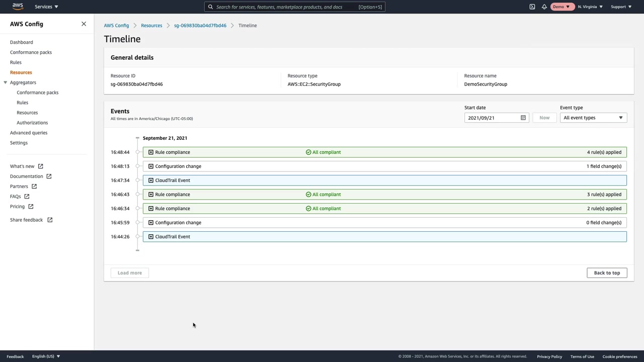This screenshot has width=644, height=362.
Task: Open the Services menu
Action: tap(46, 7)
